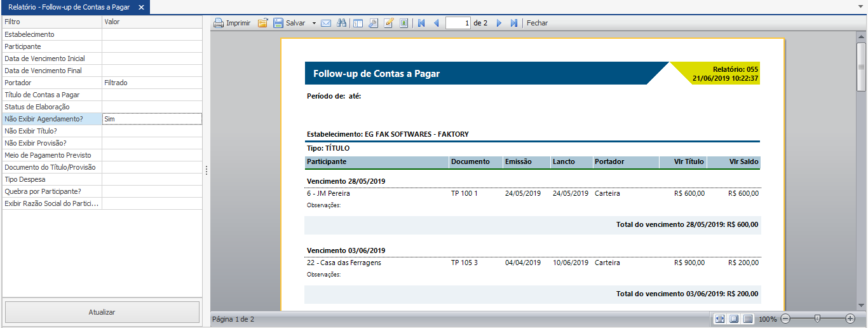Click the envelope email icon
The width and height of the screenshot is (868, 328).
326,23
